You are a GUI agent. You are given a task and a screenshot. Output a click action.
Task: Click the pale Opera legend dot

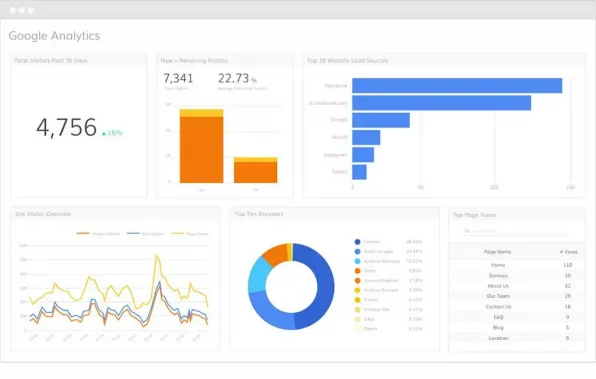pyautogui.click(x=357, y=329)
